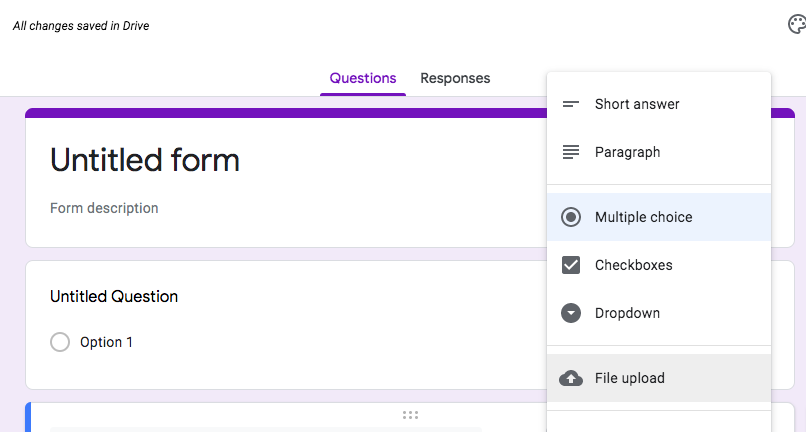This screenshot has height=432, width=806.
Task: Click the Form description field
Action: click(104, 208)
